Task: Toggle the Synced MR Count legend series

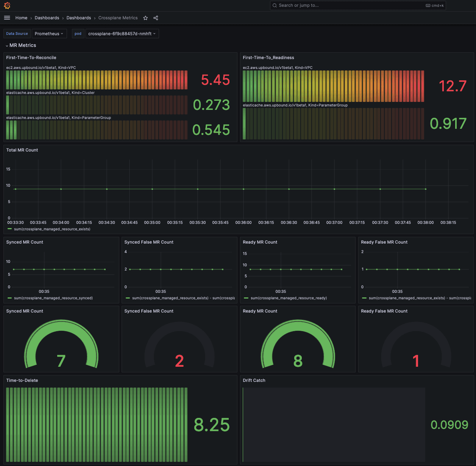Action: 50,298
